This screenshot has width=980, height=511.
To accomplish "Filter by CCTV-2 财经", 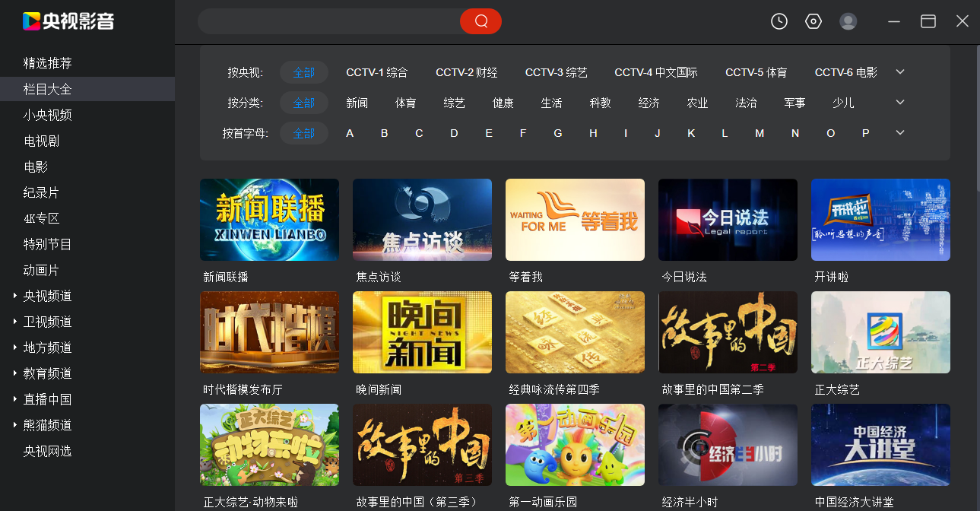I will tap(467, 72).
